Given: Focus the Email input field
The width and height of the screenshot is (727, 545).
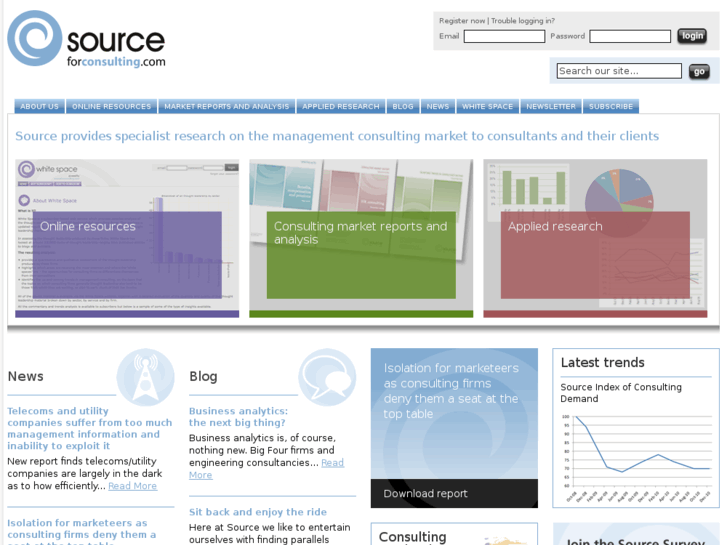Looking at the screenshot, I should point(504,36).
